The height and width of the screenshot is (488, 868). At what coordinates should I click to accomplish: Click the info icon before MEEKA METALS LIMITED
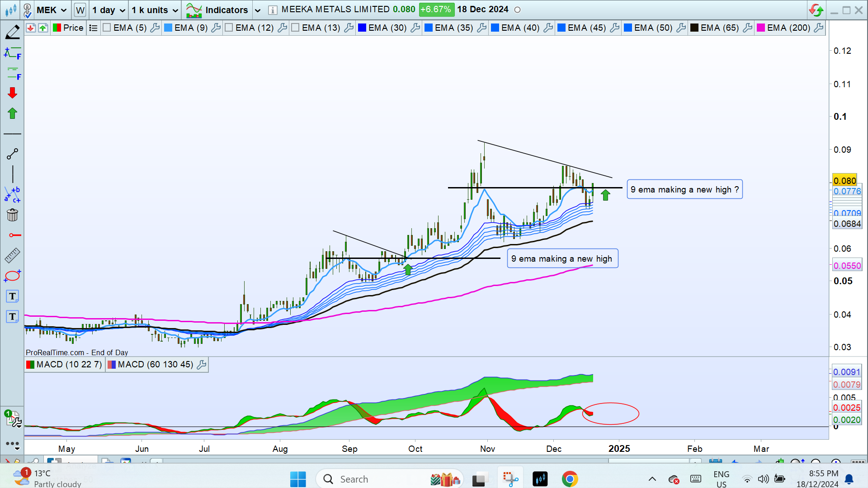click(x=273, y=10)
